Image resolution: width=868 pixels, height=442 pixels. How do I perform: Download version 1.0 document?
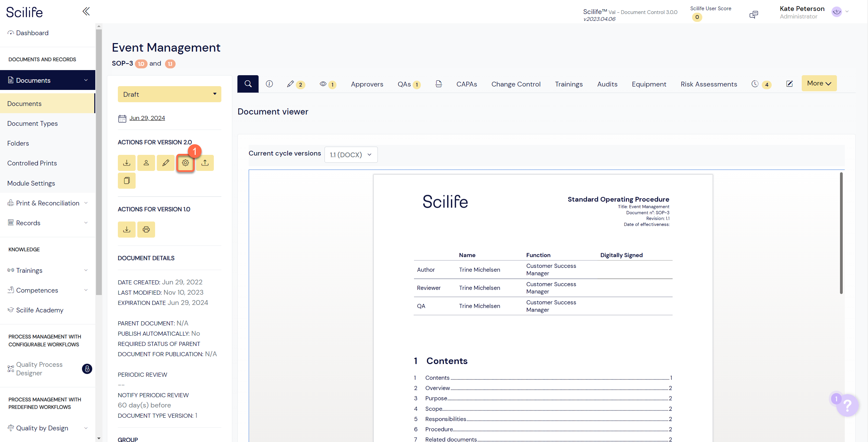[127, 229]
